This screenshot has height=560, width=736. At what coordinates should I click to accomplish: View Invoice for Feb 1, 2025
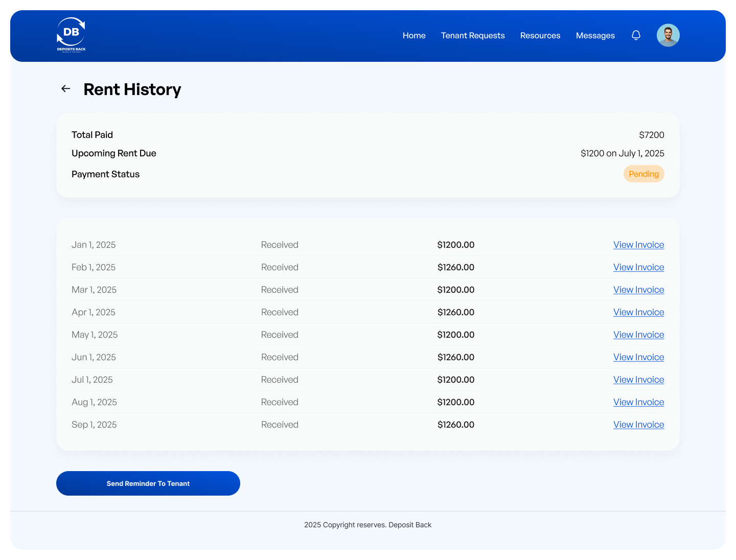click(638, 267)
